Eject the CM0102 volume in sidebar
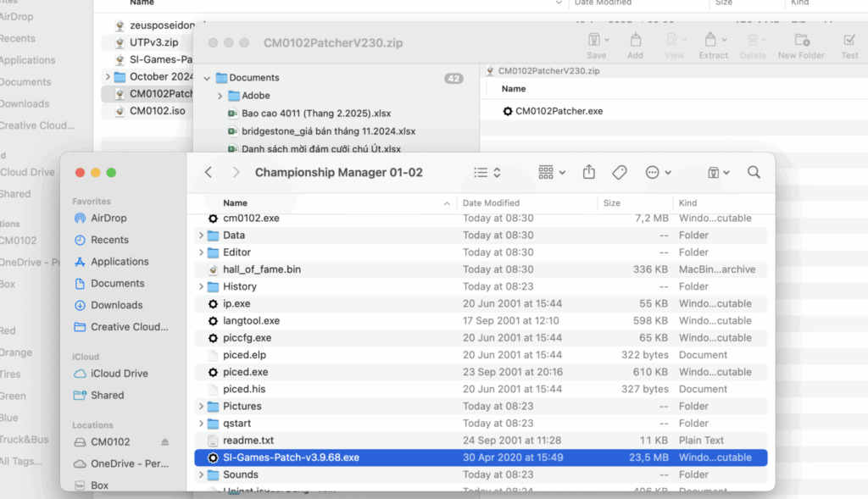 click(x=165, y=442)
